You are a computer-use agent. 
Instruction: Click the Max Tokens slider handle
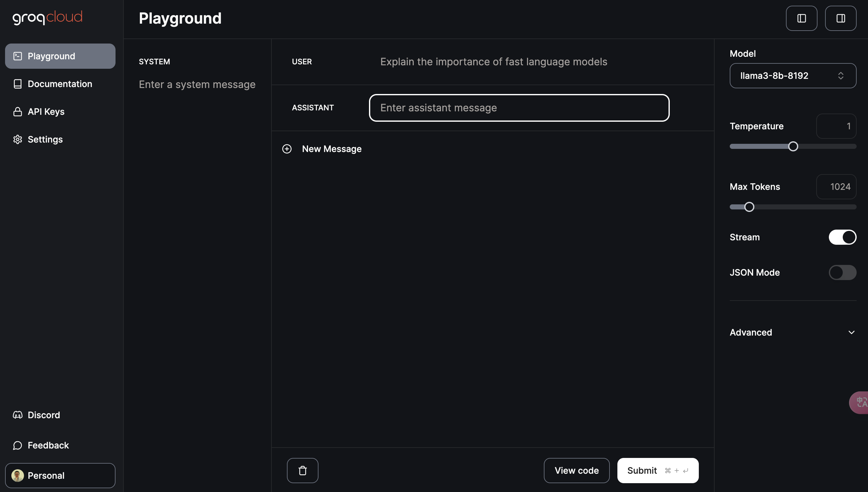click(x=749, y=207)
